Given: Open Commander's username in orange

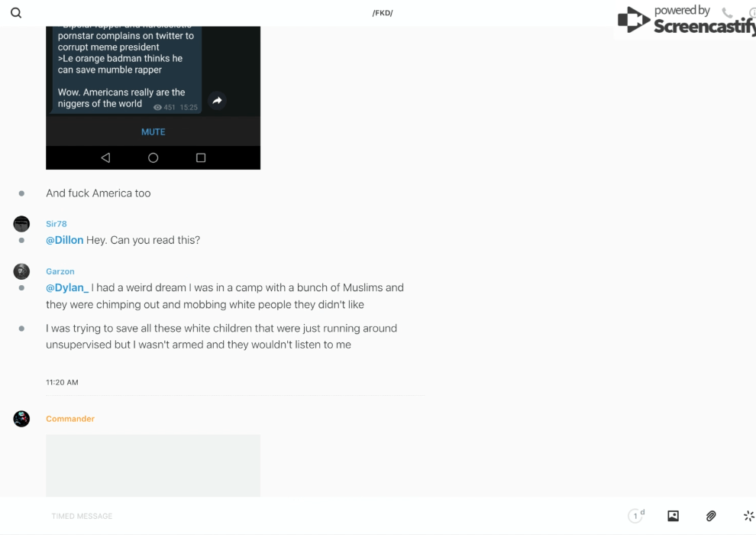Looking at the screenshot, I should point(70,419).
